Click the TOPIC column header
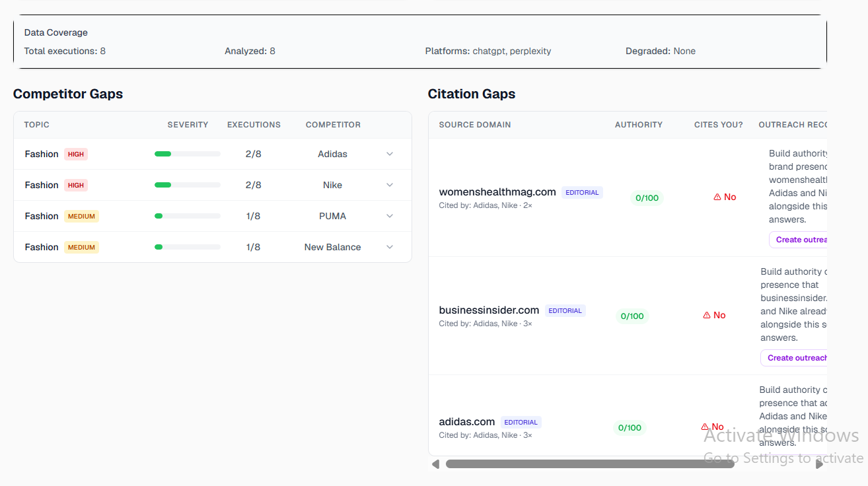 (37, 125)
